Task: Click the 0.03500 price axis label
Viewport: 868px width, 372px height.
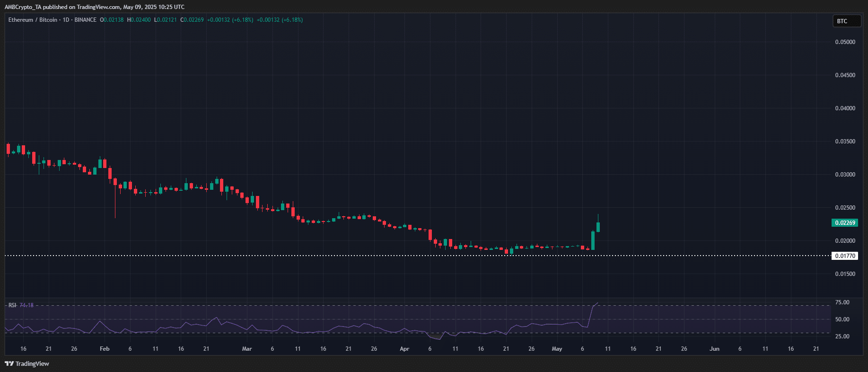Action: 845,142
